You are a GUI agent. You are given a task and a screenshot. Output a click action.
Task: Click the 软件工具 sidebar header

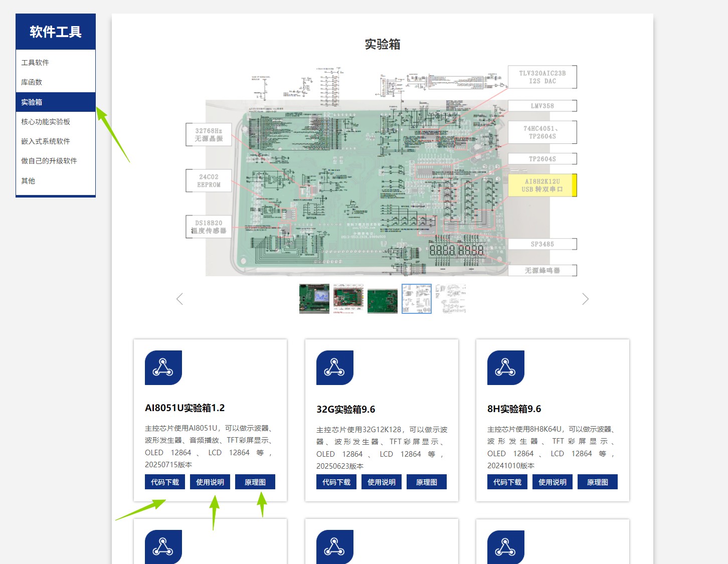(x=56, y=32)
